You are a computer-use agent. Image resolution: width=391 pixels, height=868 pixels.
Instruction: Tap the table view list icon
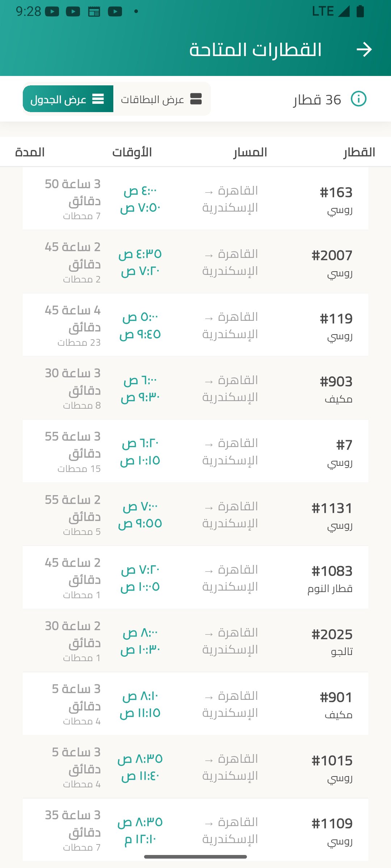click(x=98, y=99)
